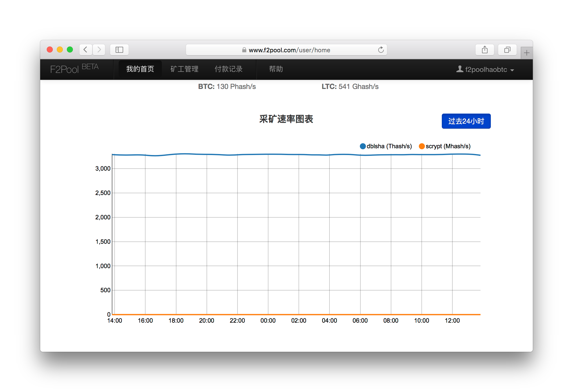Expand the f2poolhaobtc account dropdown
Viewport: 573px width, 392px height.
pos(486,70)
